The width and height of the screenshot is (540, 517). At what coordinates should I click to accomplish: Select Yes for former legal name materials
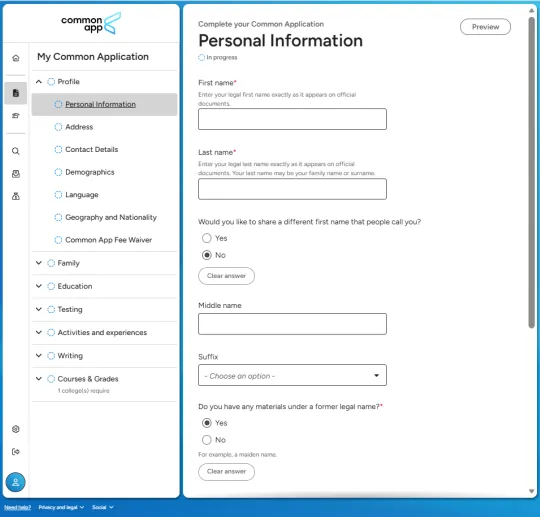[207, 423]
